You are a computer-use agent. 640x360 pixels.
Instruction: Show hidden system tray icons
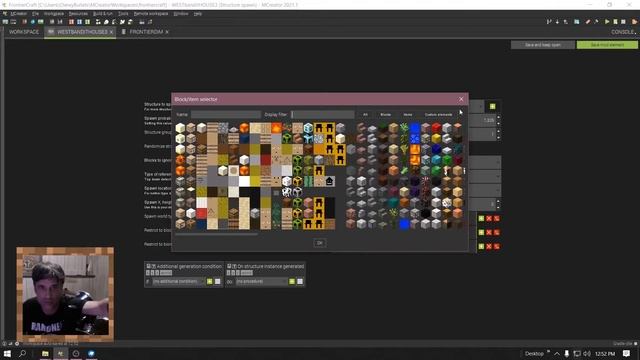(557, 353)
